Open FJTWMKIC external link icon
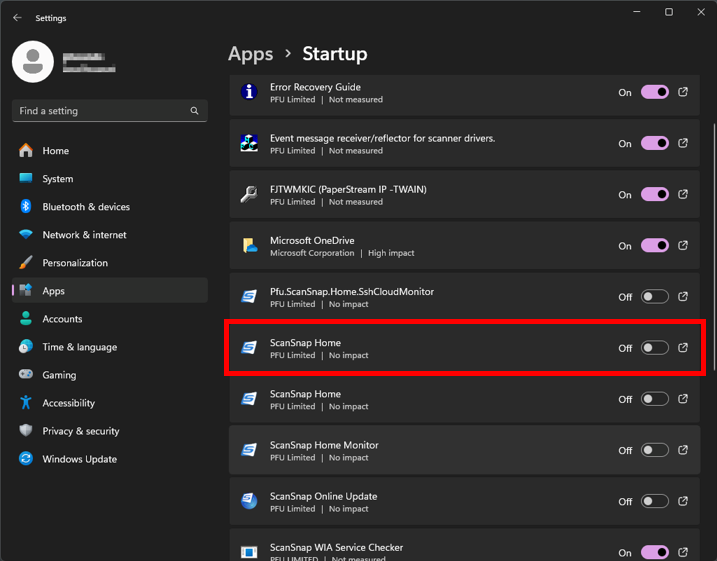717x561 pixels. pyautogui.click(x=683, y=194)
